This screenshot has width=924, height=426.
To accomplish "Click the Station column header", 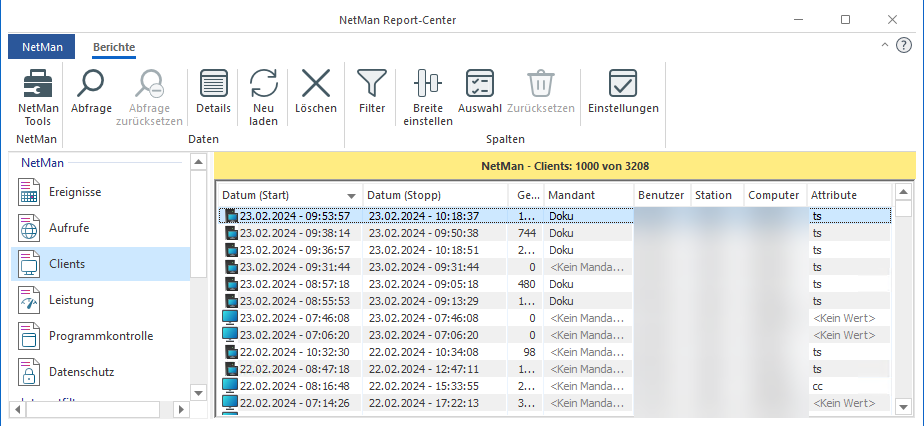I will pyautogui.click(x=718, y=195).
